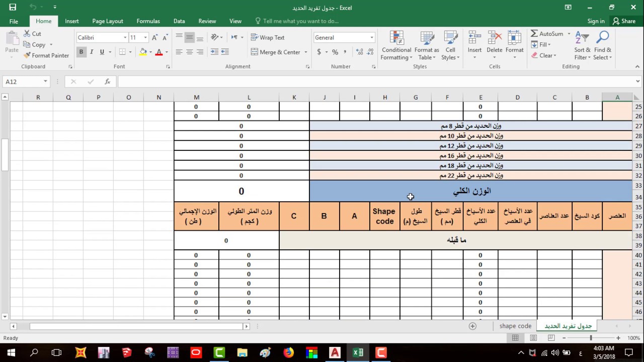Screen dimensions: 644x362
Task: Select the Page Break Preview view toggle
Action: pyautogui.click(x=551, y=338)
